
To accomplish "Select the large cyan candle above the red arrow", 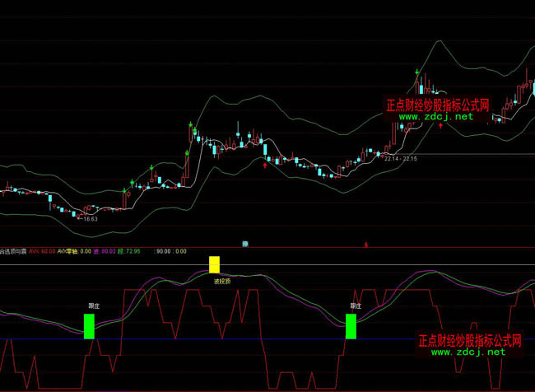I will coord(265,149).
